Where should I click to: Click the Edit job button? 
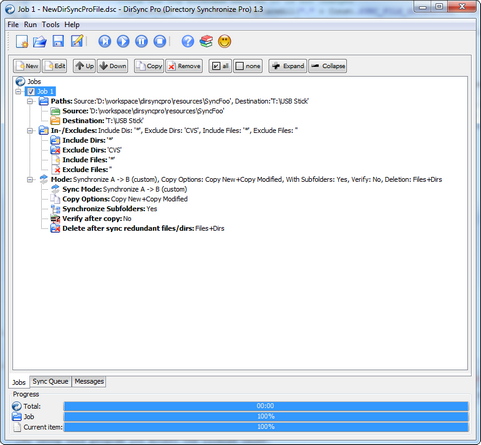pos(55,66)
